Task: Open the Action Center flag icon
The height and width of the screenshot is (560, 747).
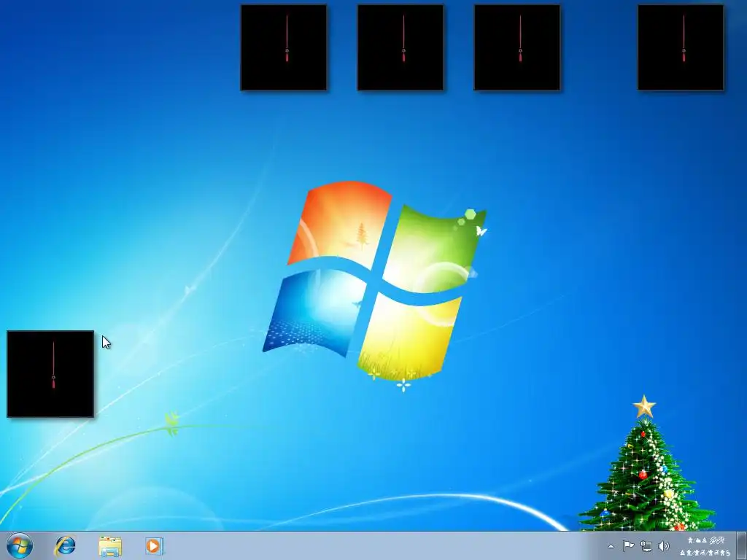Action: pyautogui.click(x=628, y=545)
